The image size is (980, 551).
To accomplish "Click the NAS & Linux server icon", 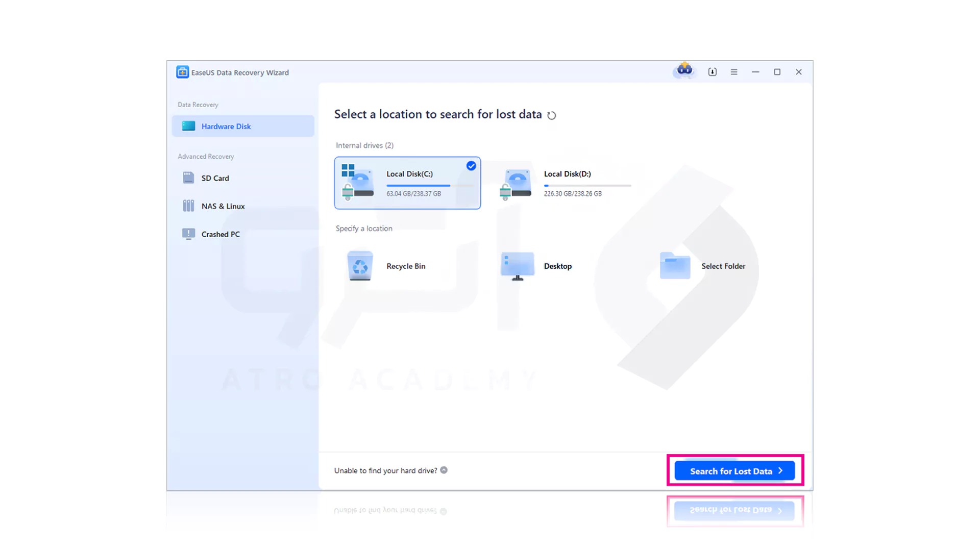I will [x=188, y=206].
